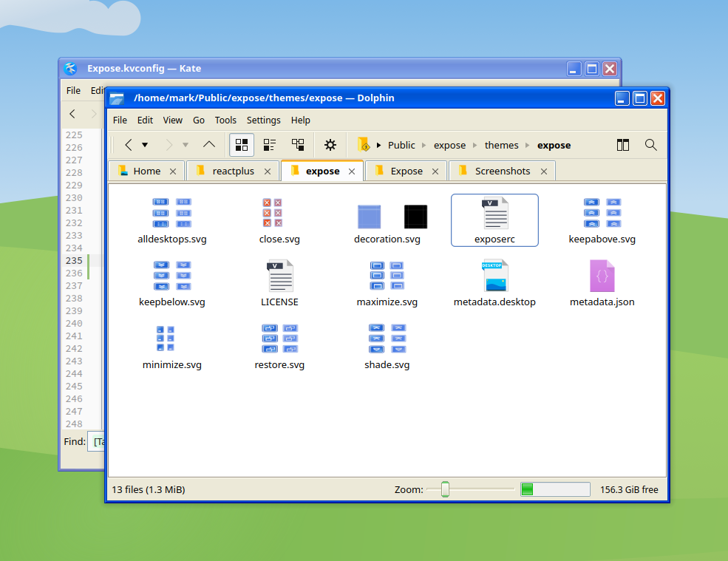Viewport: 728px width, 561px height.
Task: Click the Dolphin titlebar app icon
Action: point(117,98)
